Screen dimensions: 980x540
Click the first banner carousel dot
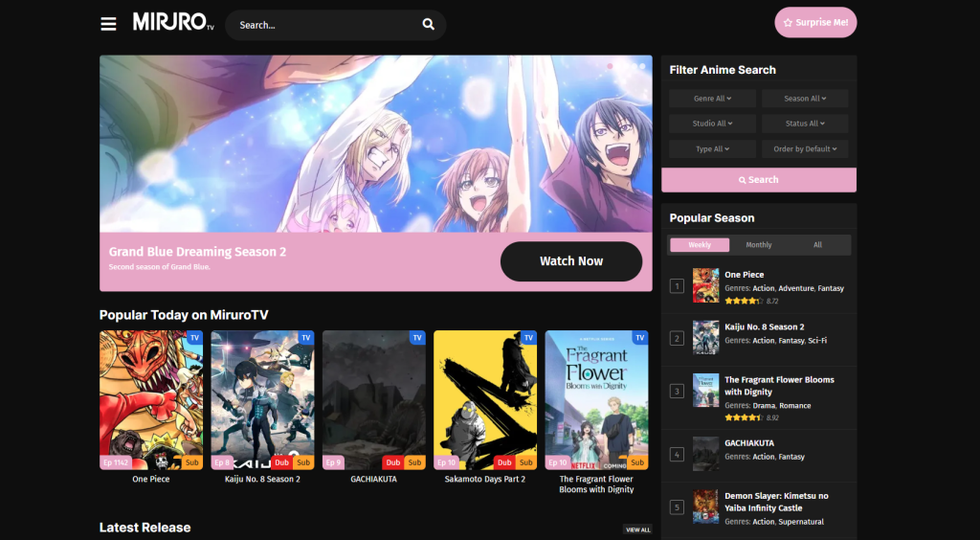[610, 66]
